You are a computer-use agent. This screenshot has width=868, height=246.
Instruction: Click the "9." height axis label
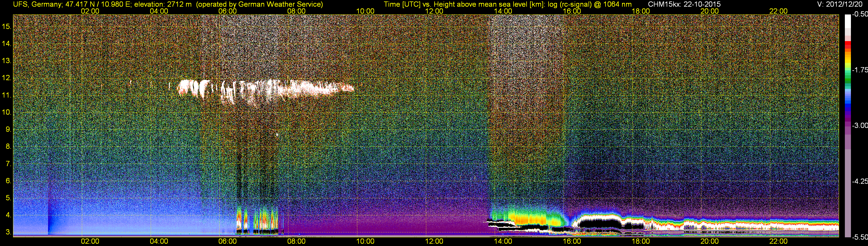tap(9, 129)
